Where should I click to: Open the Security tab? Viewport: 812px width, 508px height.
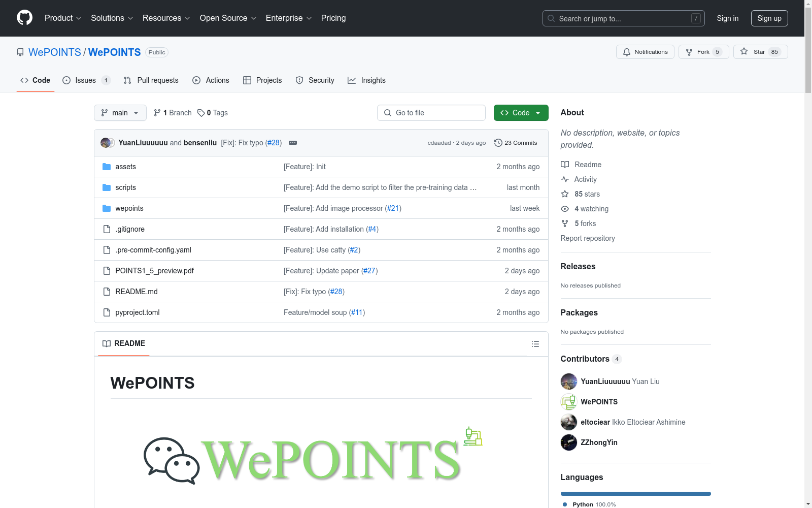315,80
